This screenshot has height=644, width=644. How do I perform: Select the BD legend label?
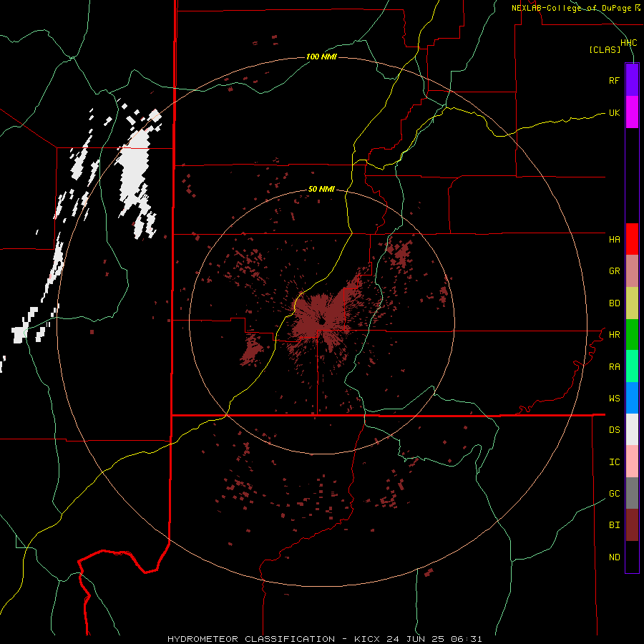(614, 303)
